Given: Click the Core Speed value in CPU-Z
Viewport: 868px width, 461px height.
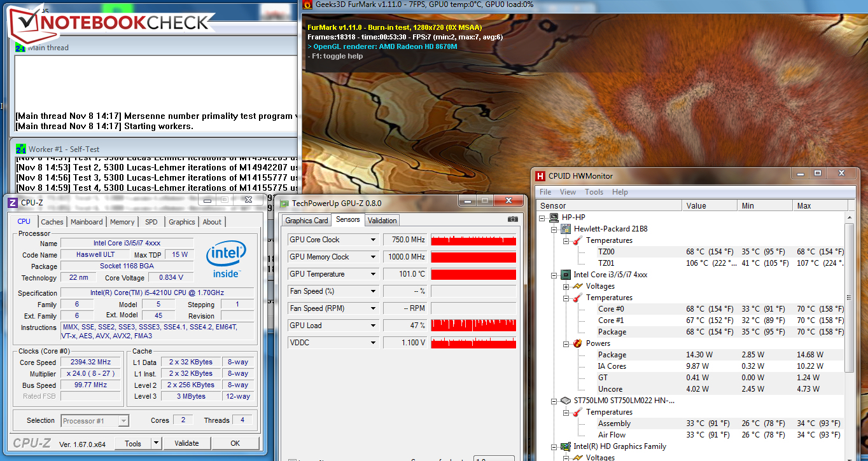Looking at the screenshot, I should pos(92,362).
